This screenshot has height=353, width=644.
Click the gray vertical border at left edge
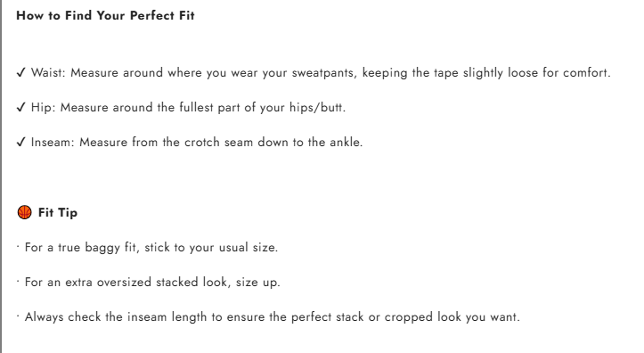pos(1,176)
